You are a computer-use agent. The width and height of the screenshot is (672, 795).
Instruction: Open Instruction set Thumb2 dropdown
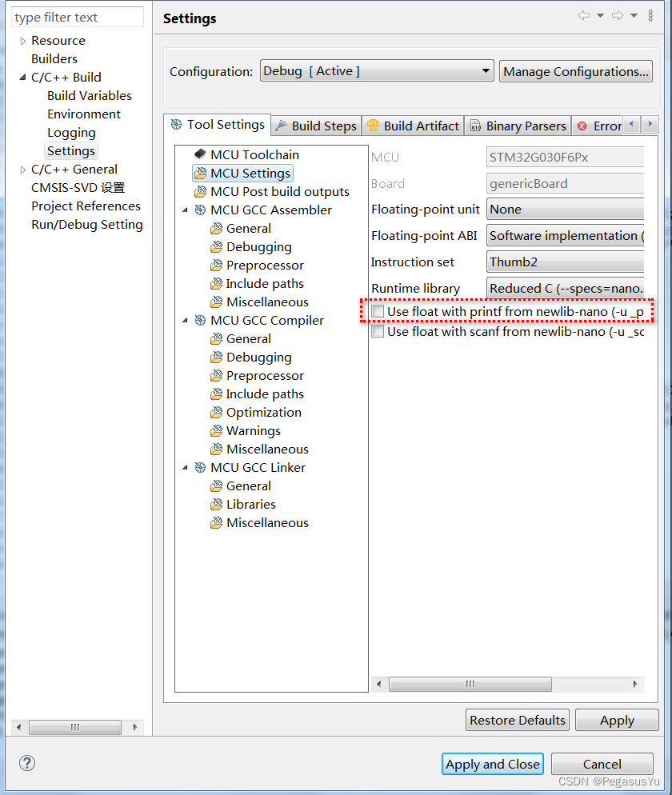tap(565, 262)
